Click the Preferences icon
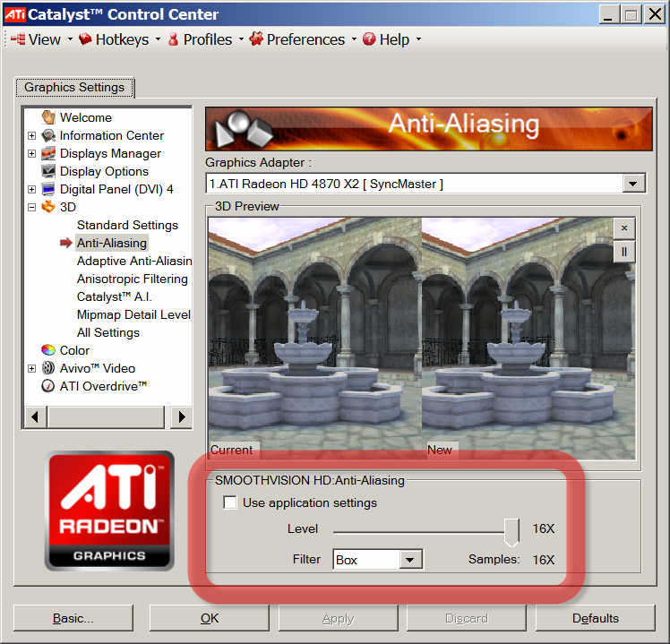 (256, 39)
